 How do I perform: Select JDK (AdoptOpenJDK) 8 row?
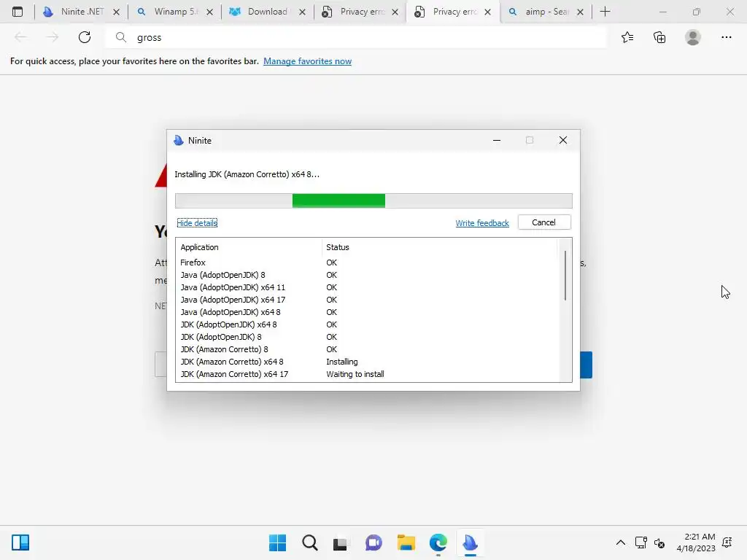367,337
